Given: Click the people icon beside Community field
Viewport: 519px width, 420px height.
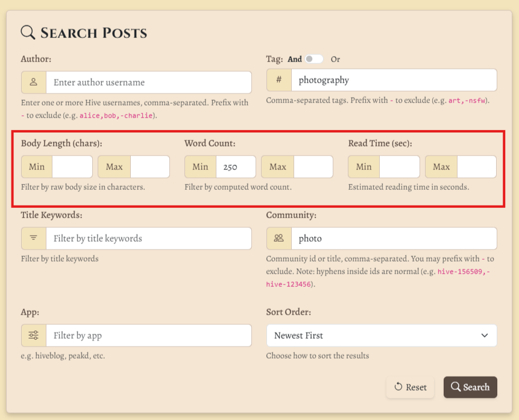Looking at the screenshot, I should click(278, 238).
